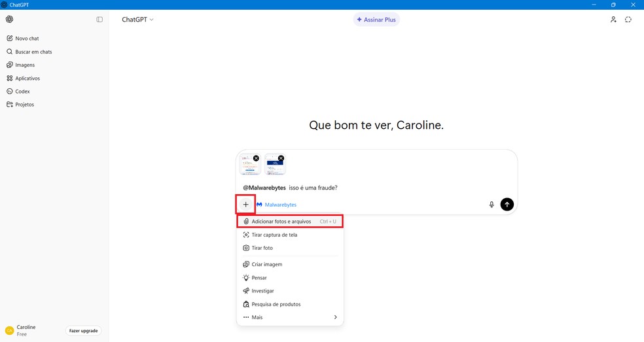Click the microphone dictation icon

[x=492, y=205]
